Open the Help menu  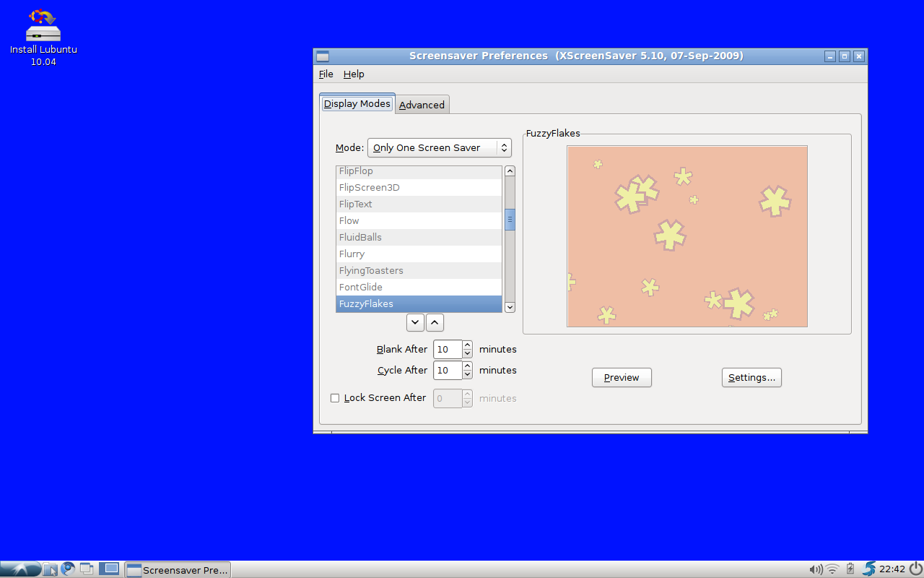[x=354, y=74]
